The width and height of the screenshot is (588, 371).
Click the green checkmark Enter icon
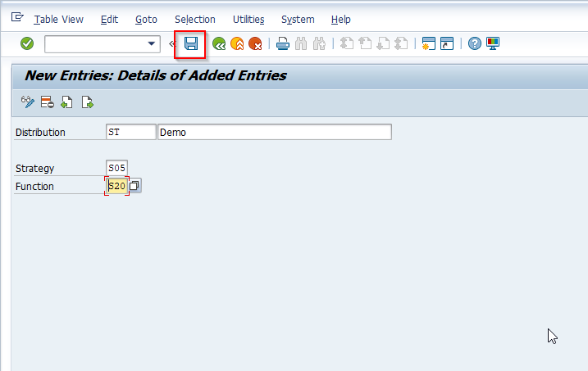pyautogui.click(x=27, y=43)
